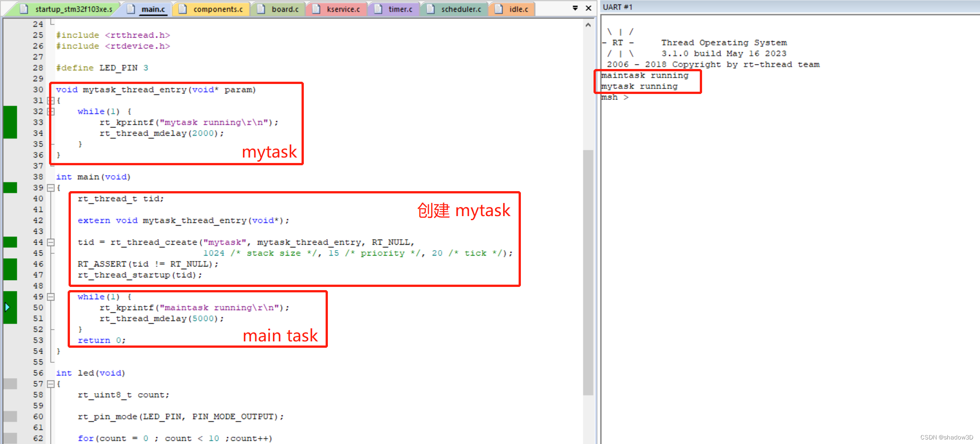
Task: Collapse the led function fold at line 57
Action: [x=51, y=384]
